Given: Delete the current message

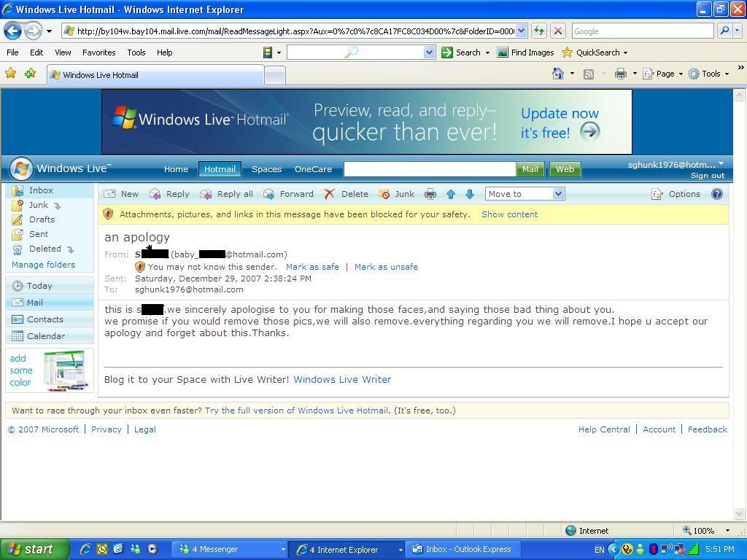Looking at the screenshot, I should coord(346,194).
